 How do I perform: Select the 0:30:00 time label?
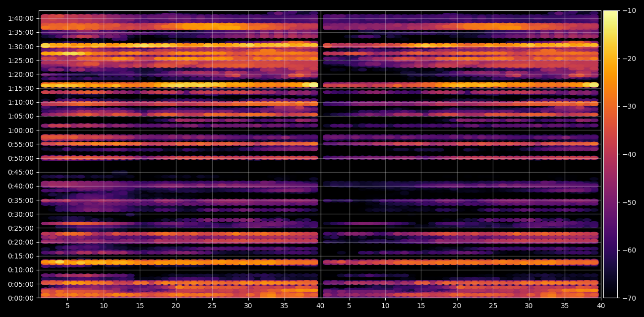[21, 214]
